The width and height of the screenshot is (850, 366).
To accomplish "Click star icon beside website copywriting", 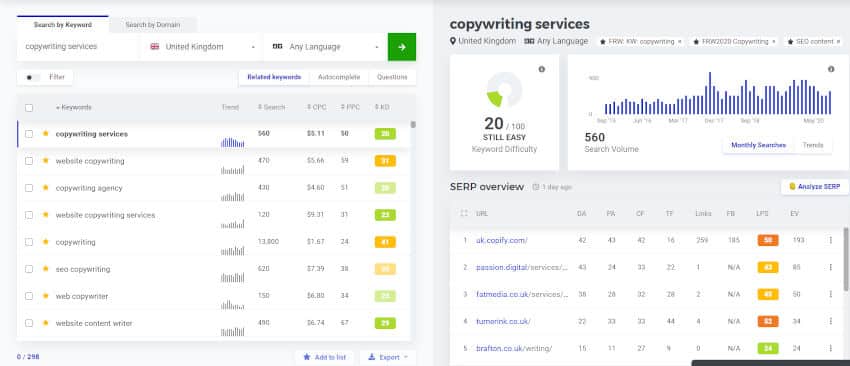I will [46, 160].
